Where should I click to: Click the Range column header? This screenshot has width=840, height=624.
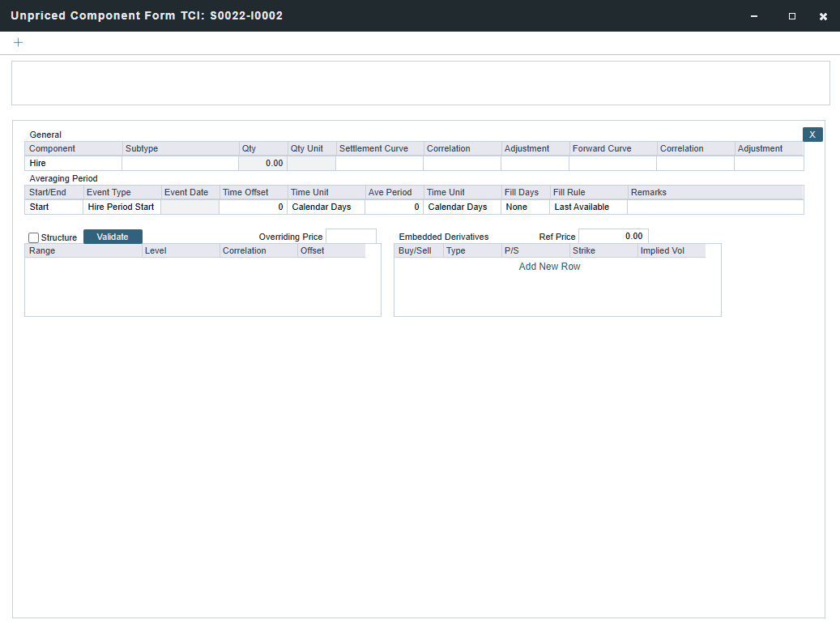[x=83, y=251]
